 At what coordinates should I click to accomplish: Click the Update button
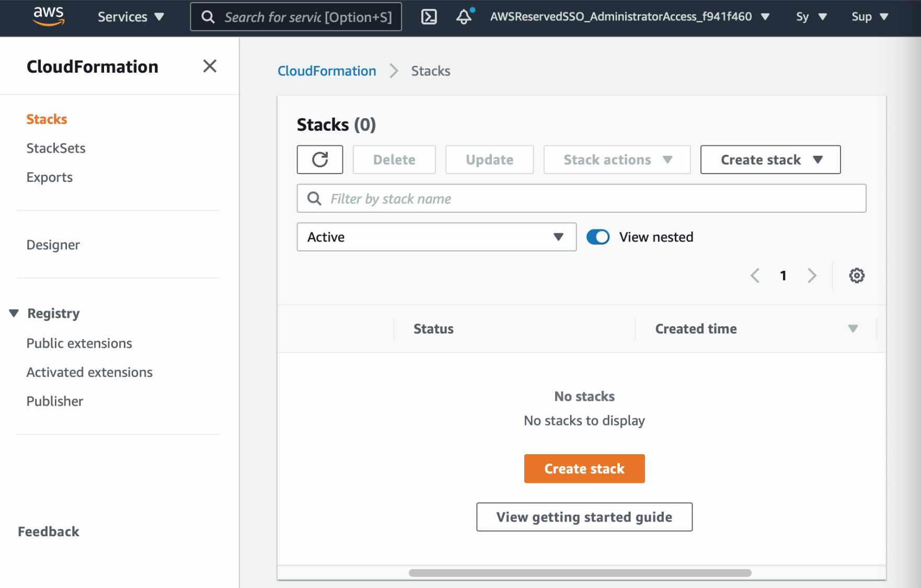[x=489, y=159]
